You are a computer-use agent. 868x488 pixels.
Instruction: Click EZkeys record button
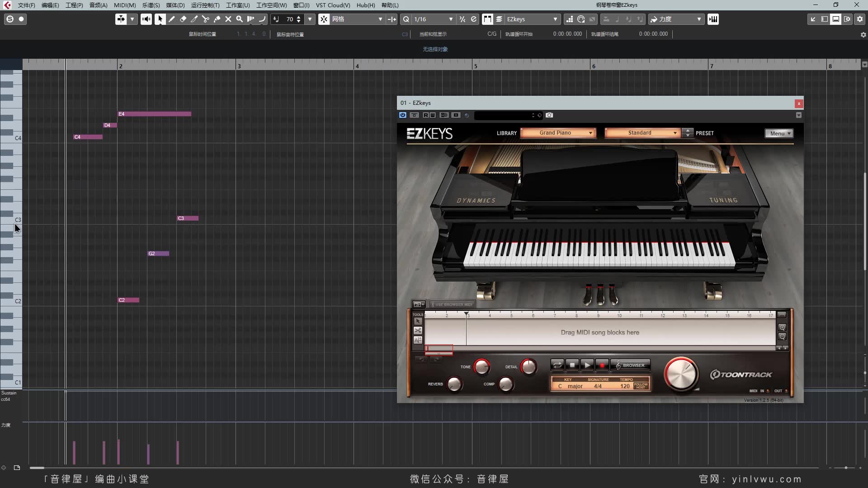coord(602,365)
